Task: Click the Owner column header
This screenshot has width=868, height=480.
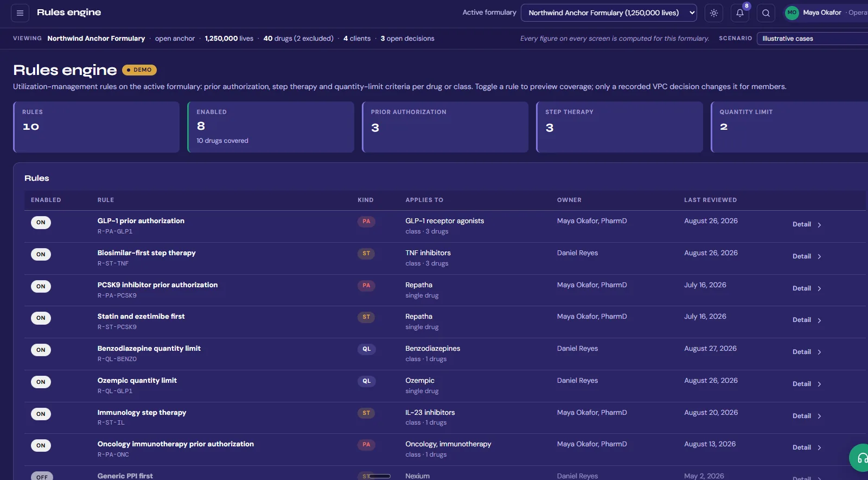Action: click(569, 200)
